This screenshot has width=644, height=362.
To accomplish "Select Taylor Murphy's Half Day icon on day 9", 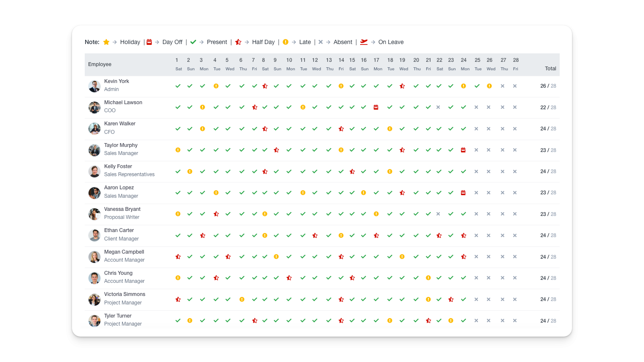I will click(x=276, y=150).
